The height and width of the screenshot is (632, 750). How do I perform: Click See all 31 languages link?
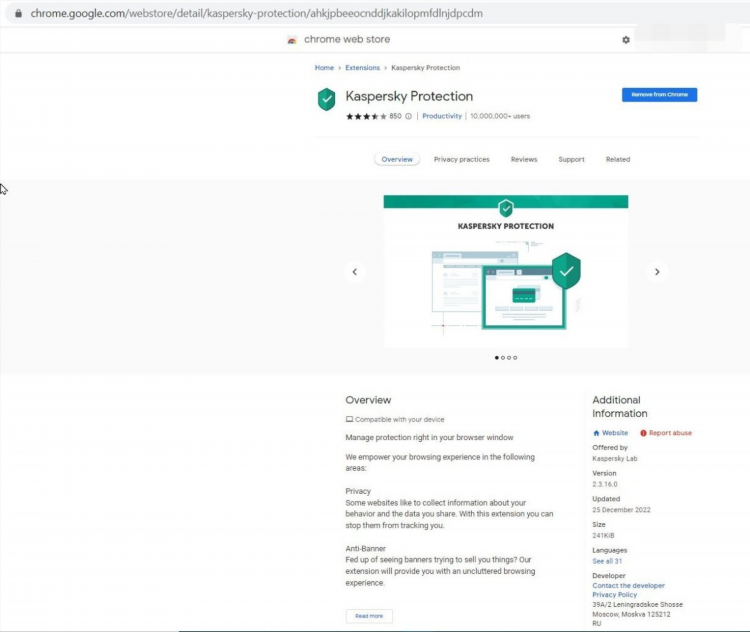pos(607,561)
